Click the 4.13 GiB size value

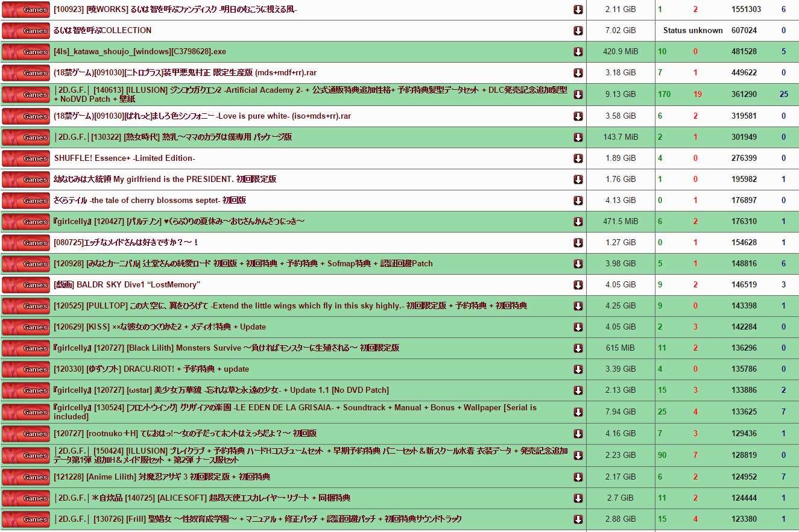coord(621,201)
